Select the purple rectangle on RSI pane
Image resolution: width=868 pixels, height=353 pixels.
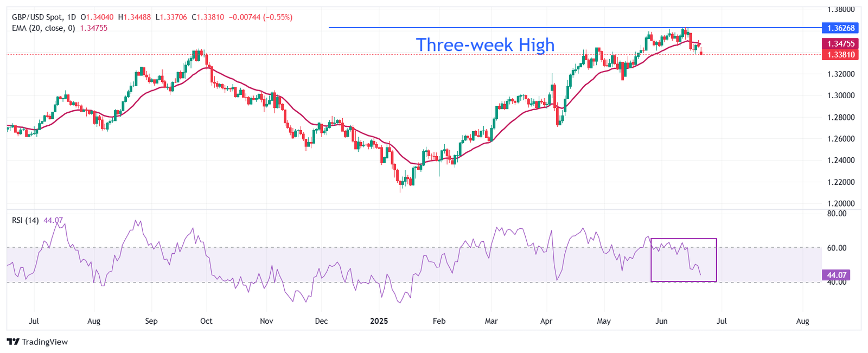click(x=684, y=260)
